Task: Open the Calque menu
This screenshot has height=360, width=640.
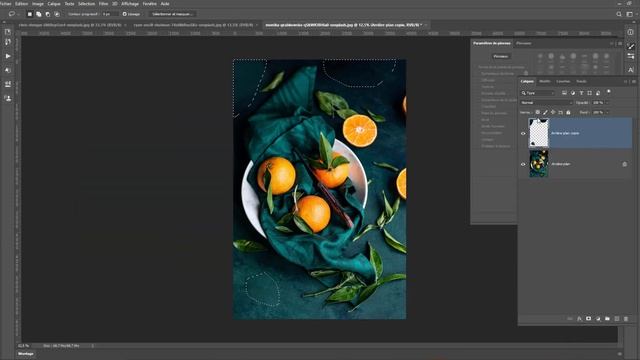Action: 54,4
